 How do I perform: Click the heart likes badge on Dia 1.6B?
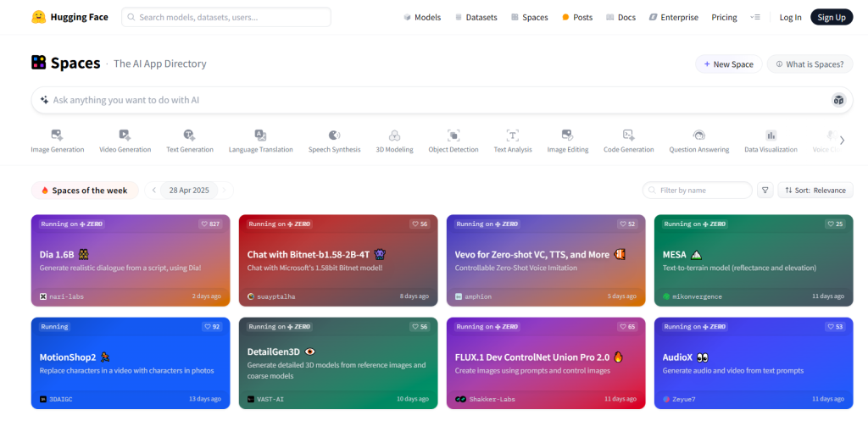point(211,224)
